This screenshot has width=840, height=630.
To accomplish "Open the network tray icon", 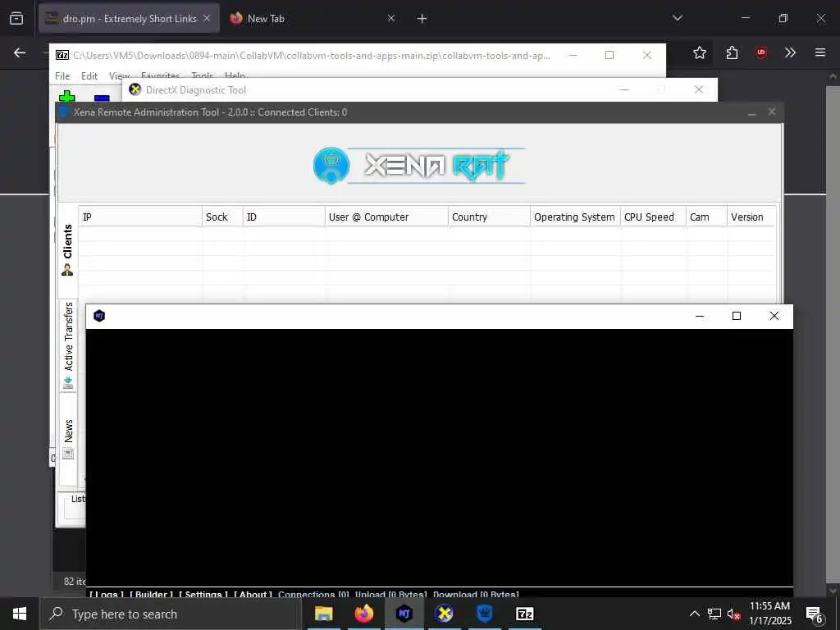I will click(x=714, y=614).
